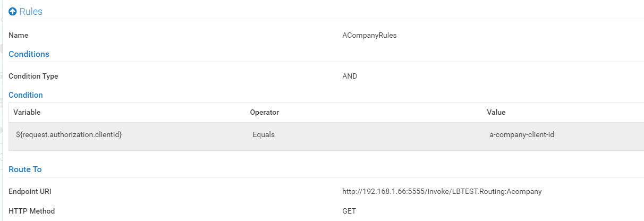644x221 pixels.
Task: Click the HTTP Method label
Action: point(31,211)
